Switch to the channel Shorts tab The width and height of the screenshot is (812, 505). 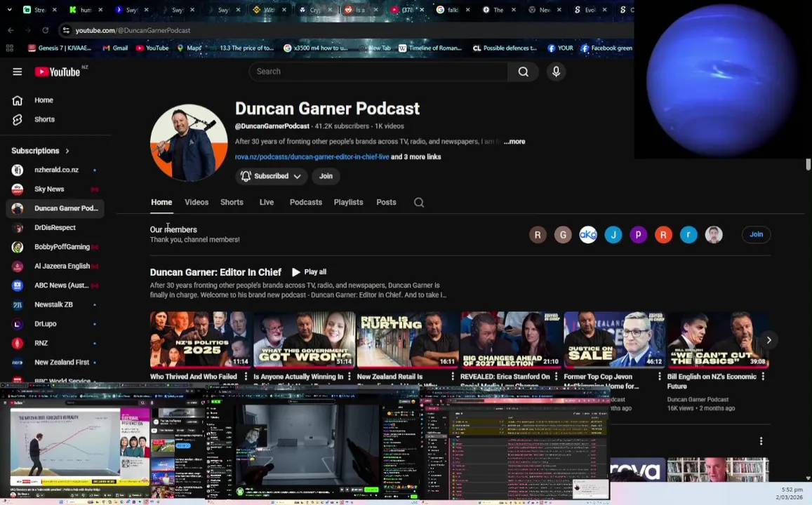(232, 202)
